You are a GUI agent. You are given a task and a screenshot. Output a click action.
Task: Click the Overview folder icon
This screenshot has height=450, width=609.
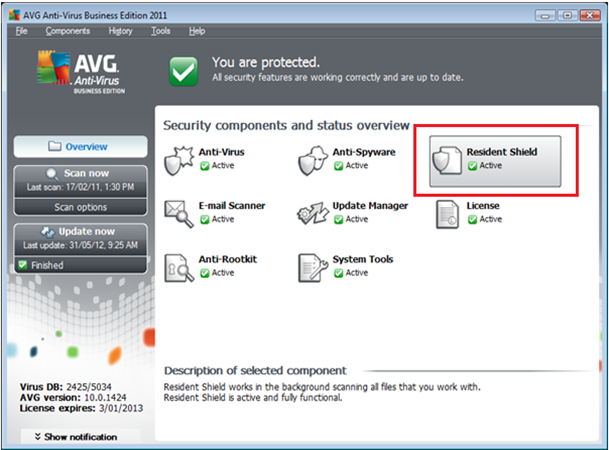(54, 146)
